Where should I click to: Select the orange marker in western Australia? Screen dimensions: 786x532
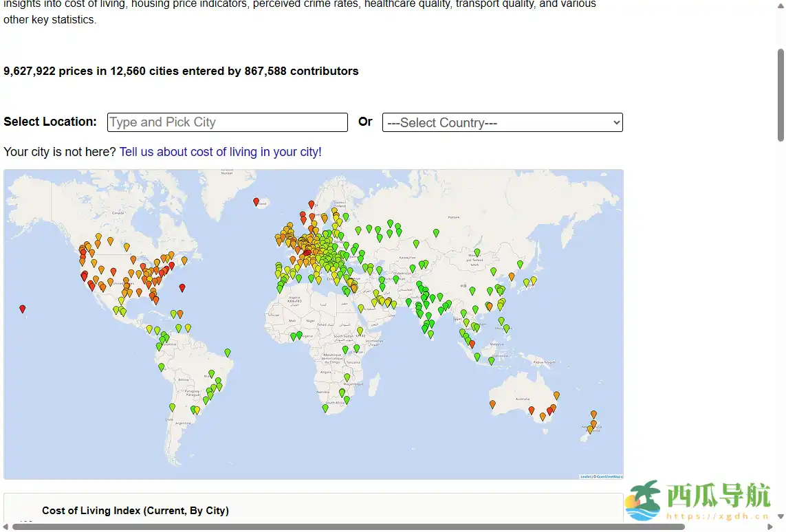pyautogui.click(x=492, y=404)
